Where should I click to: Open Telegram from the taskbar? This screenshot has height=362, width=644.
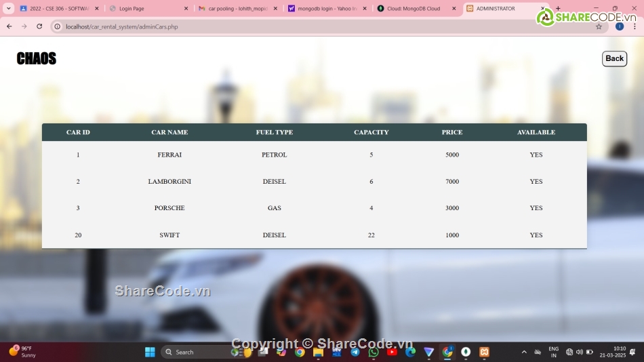tap(355, 352)
